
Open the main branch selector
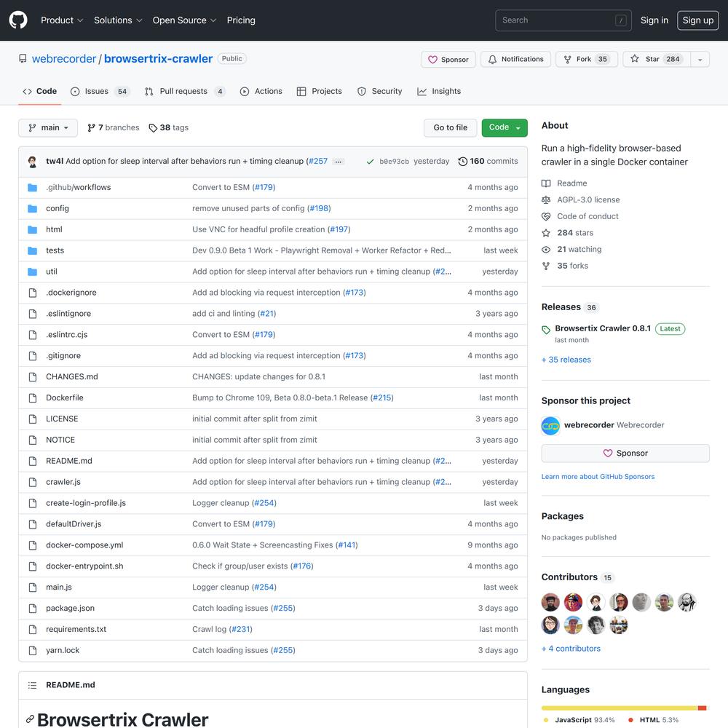(x=48, y=127)
